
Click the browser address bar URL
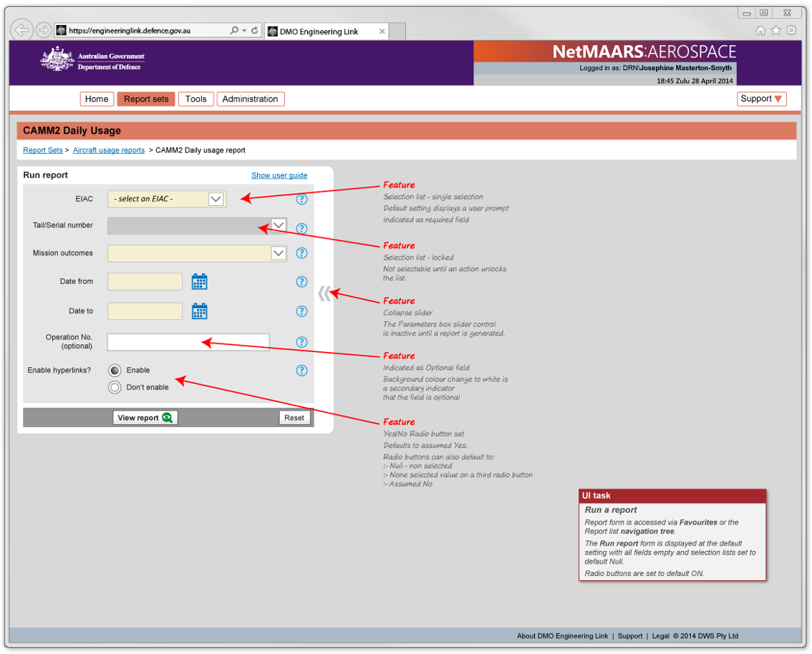pyautogui.click(x=130, y=31)
